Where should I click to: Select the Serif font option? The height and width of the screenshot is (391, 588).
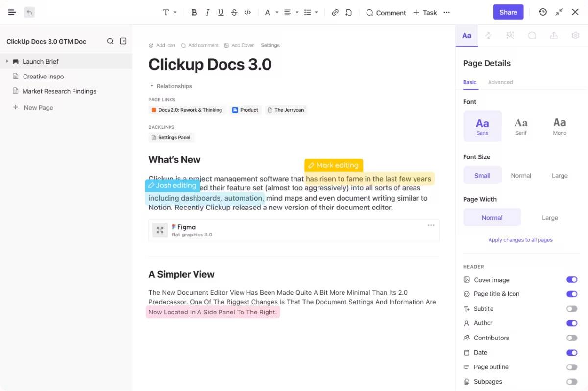pos(521,126)
